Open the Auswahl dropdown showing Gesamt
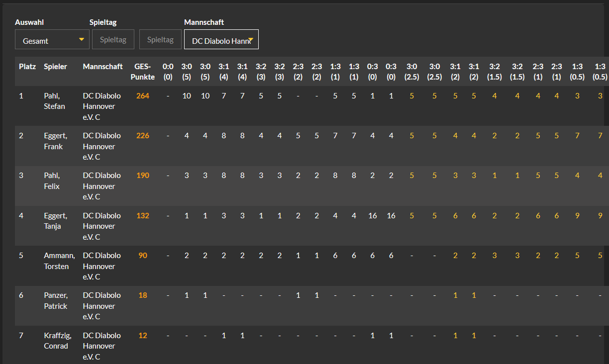Screen dimensions: 609x364 pyautogui.click(x=52, y=39)
